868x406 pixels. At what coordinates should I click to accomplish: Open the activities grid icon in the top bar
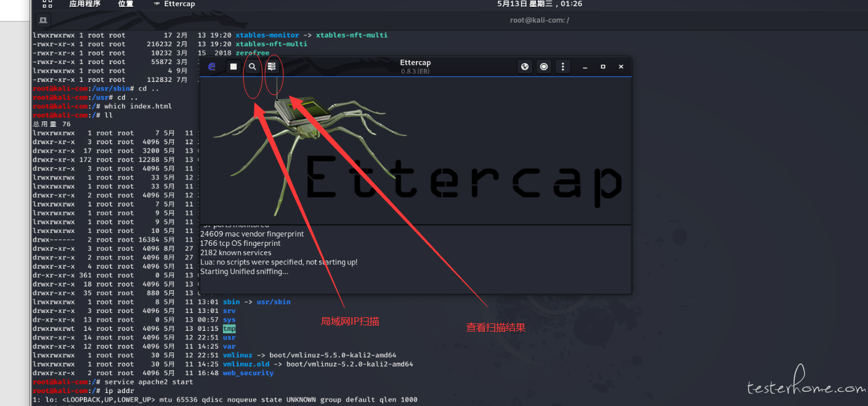click(x=48, y=4)
